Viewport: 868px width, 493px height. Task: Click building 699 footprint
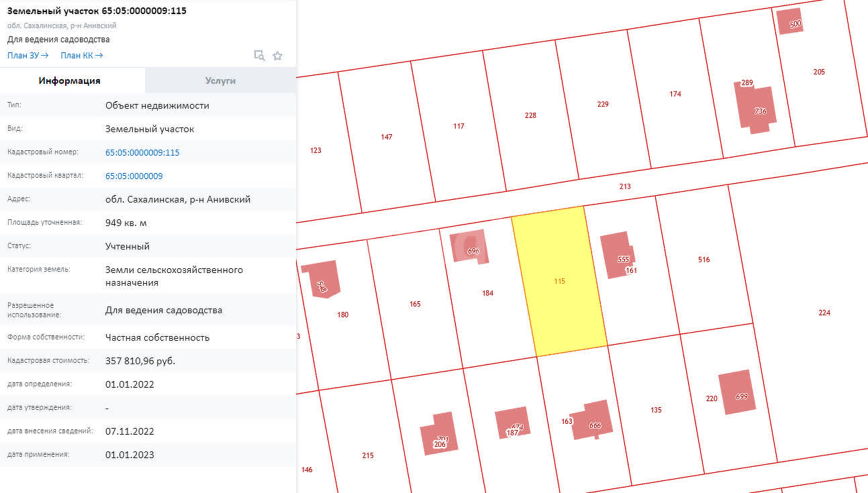click(x=736, y=393)
